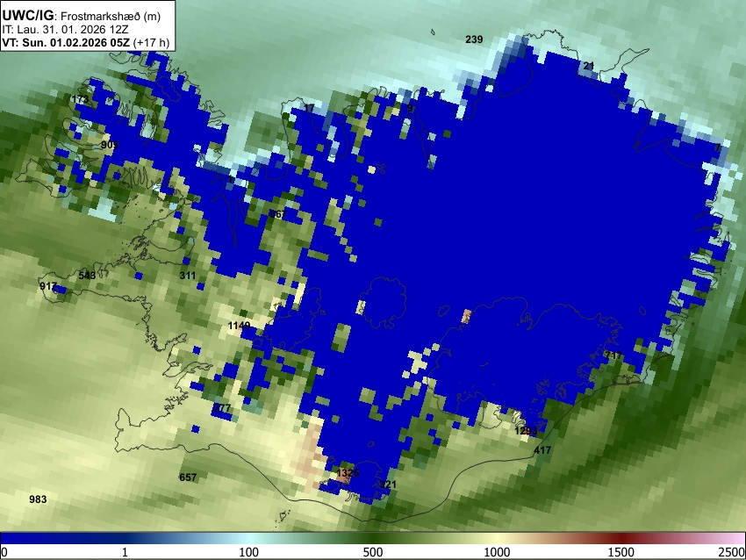The height and width of the screenshot is (560, 746).
Task: Click the map value 717 in the southeast
Action: pyautogui.click(x=613, y=355)
